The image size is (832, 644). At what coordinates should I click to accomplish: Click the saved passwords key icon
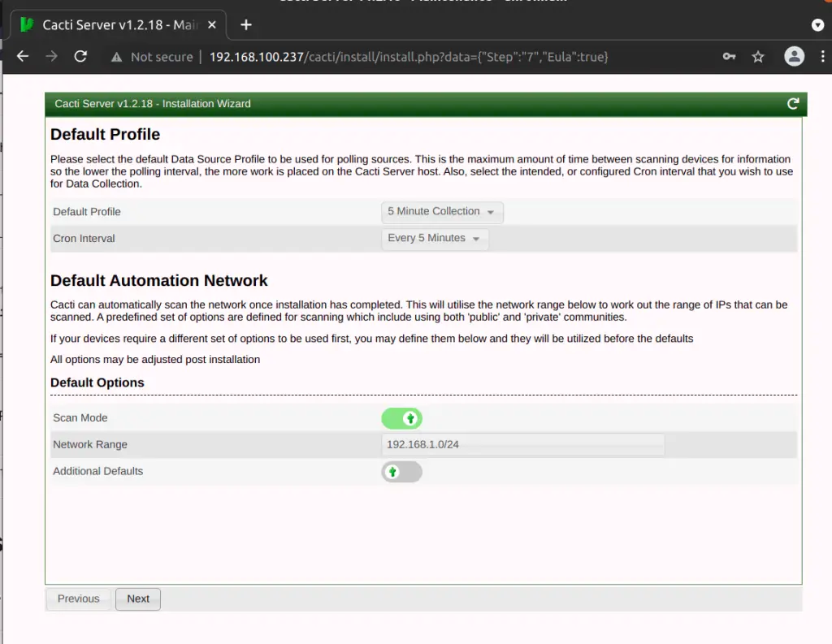click(x=729, y=57)
